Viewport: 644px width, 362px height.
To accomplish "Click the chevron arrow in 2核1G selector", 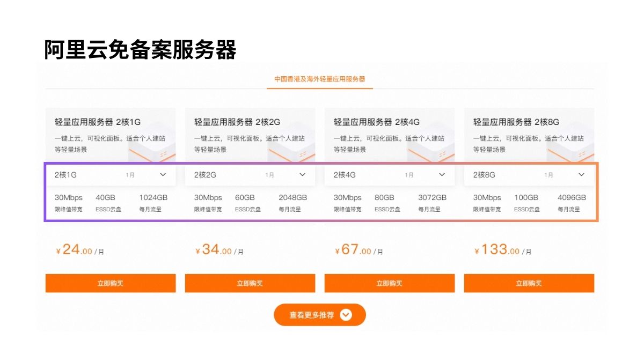I will click(163, 175).
